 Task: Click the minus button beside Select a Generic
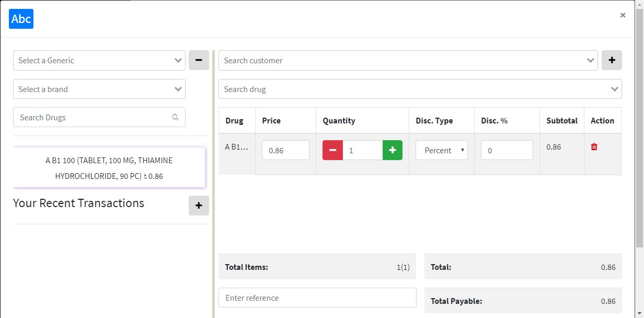199,60
